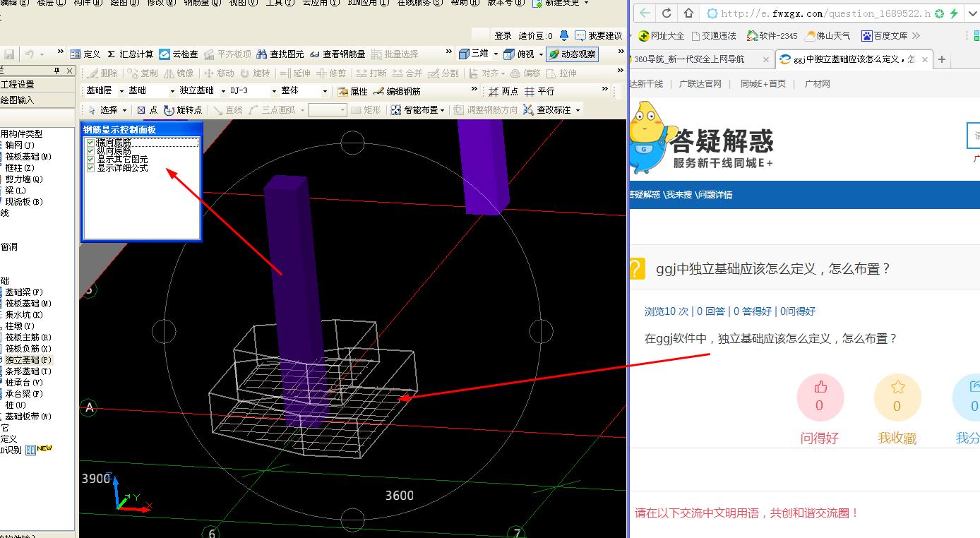980x538 pixels.
Task: Activate 动态观察 dynamic orbit tool
Action: coord(573,54)
